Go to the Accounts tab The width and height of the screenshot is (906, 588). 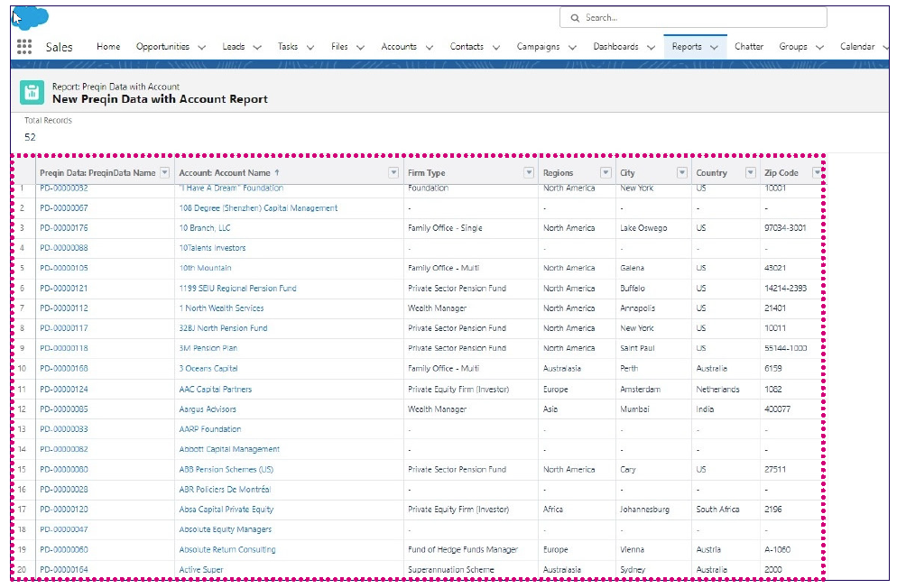click(x=399, y=47)
